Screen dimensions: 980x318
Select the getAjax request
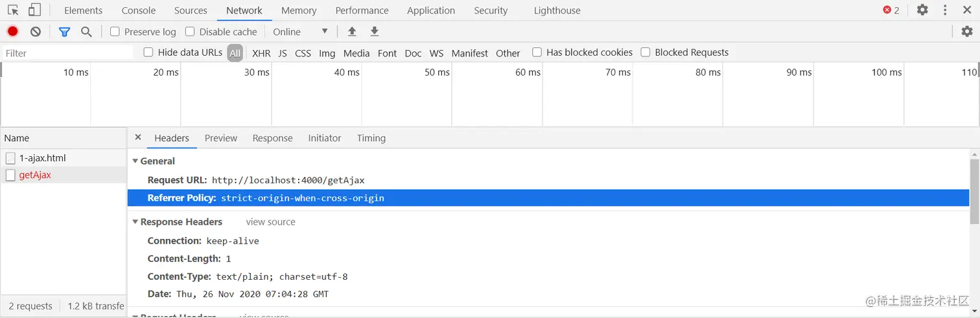(35, 175)
